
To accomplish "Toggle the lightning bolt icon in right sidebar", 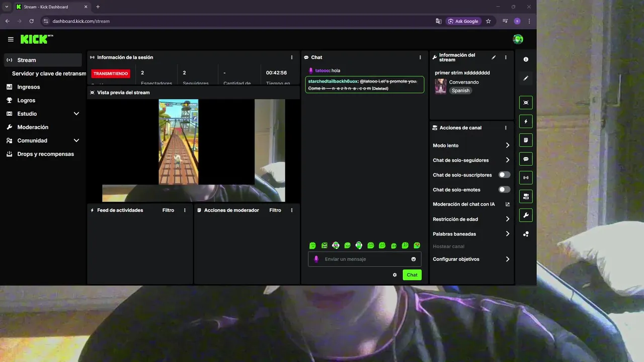I will (x=526, y=121).
